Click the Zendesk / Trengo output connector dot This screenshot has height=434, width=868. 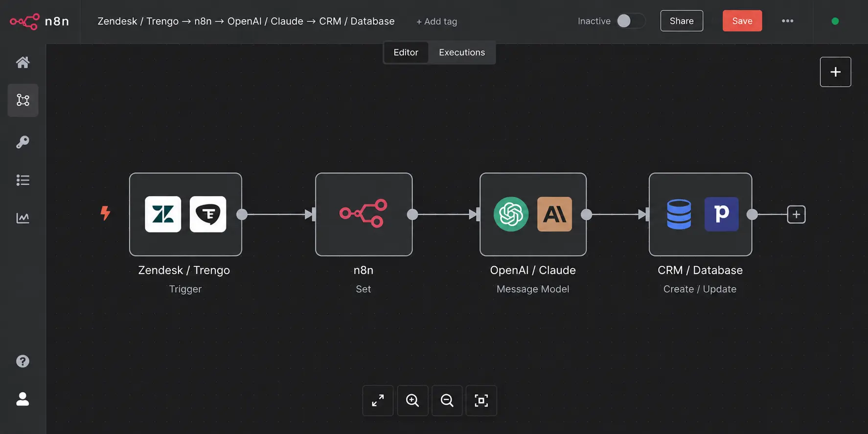[x=242, y=214]
